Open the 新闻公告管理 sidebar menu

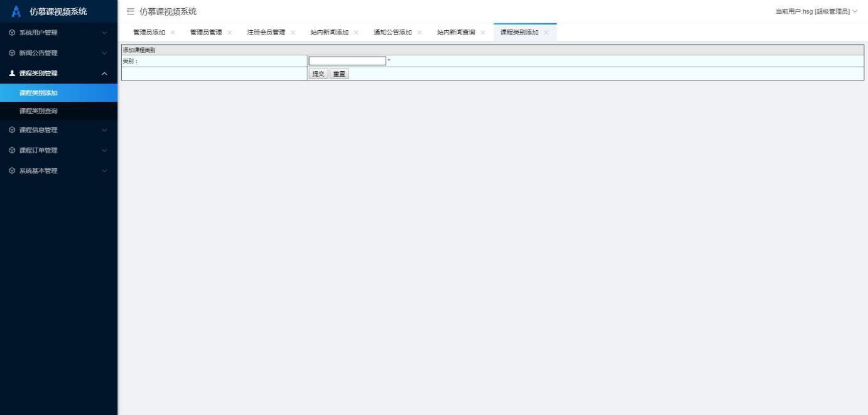(58, 53)
